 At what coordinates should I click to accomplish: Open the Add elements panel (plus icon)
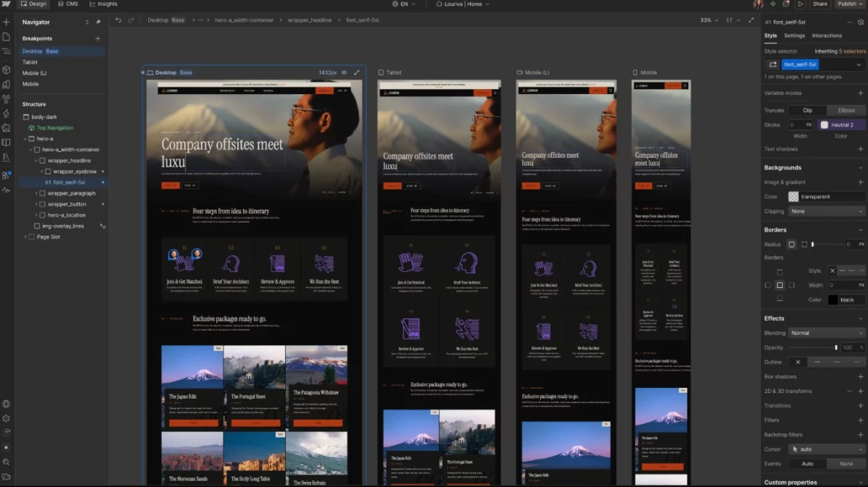[x=7, y=22]
